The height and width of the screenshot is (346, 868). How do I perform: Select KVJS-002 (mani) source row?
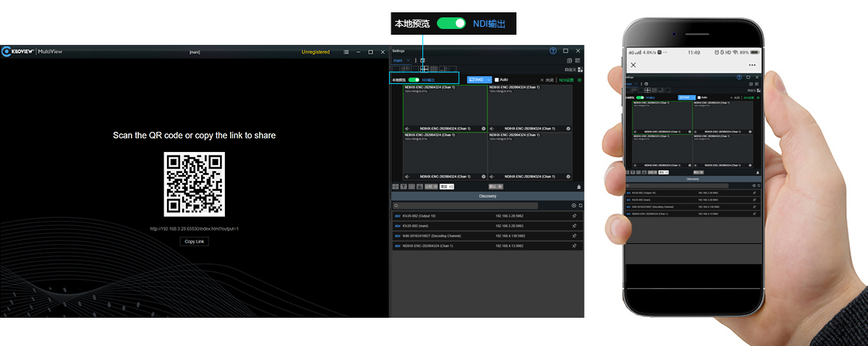(x=488, y=226)
